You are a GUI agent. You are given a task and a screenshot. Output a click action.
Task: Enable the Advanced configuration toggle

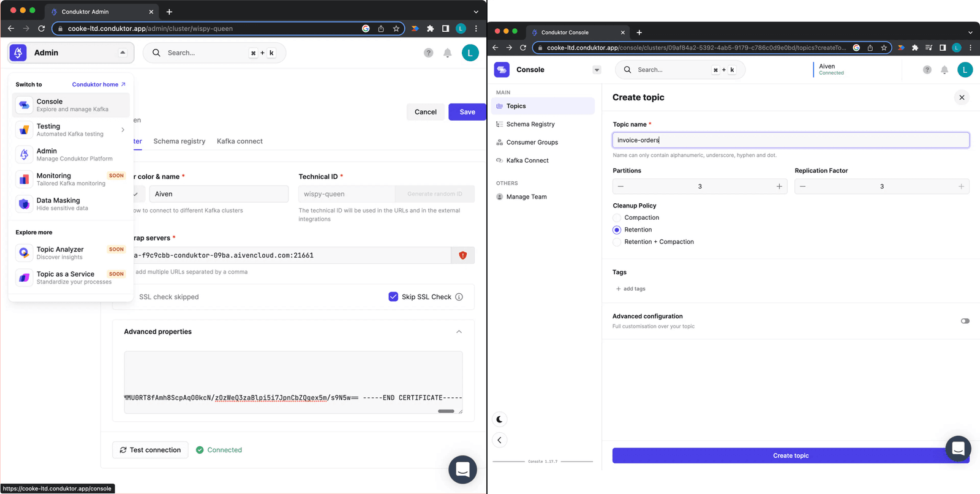[x=965, y=321]
